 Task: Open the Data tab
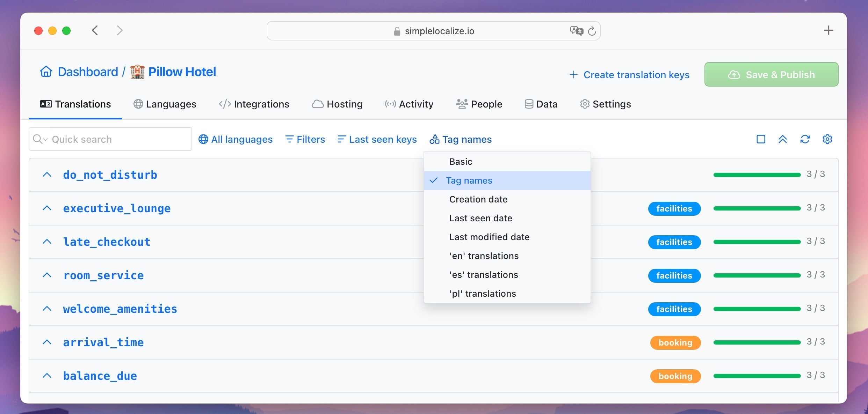(541, 104)
